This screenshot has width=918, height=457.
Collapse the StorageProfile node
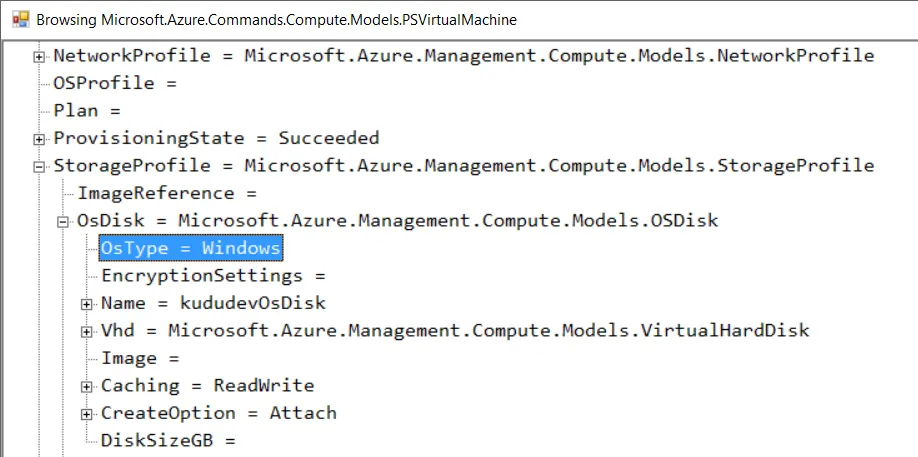tap(39, 167)
